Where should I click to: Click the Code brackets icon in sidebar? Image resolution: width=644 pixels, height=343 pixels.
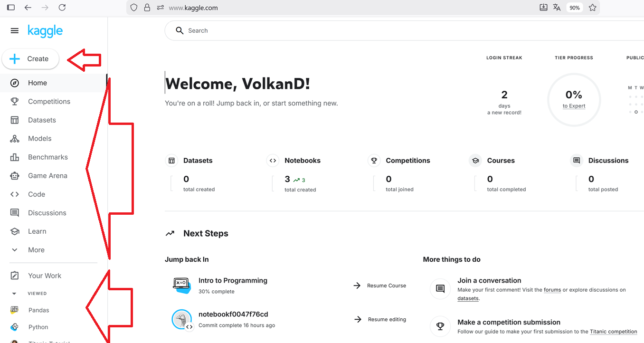(15, 194)
